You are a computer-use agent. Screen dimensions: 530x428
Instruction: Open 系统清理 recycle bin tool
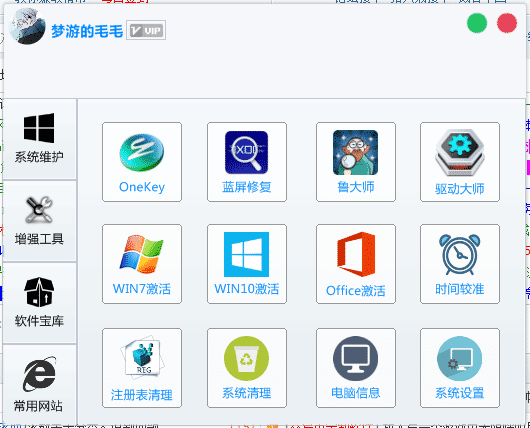[247, 368]
